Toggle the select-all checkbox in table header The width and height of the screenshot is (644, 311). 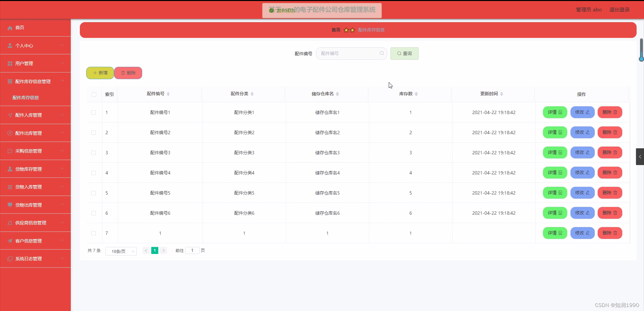click(x=94, y=94)
